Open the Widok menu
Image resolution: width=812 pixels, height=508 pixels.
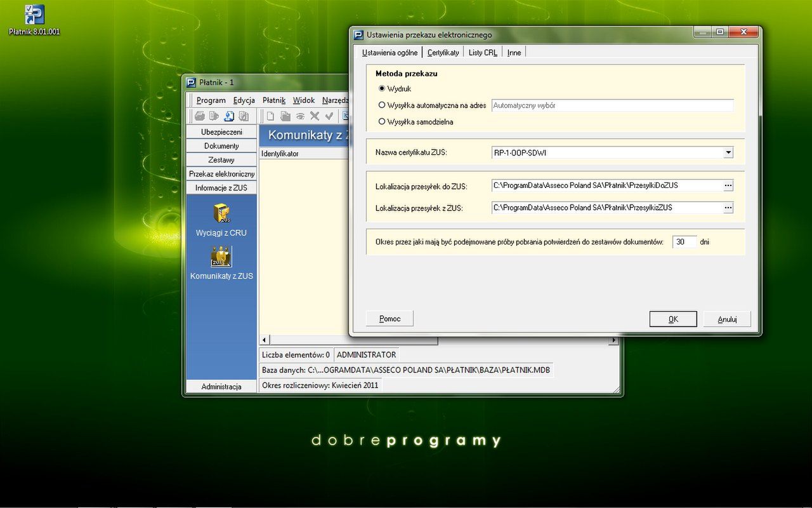(x=304, y=100)
